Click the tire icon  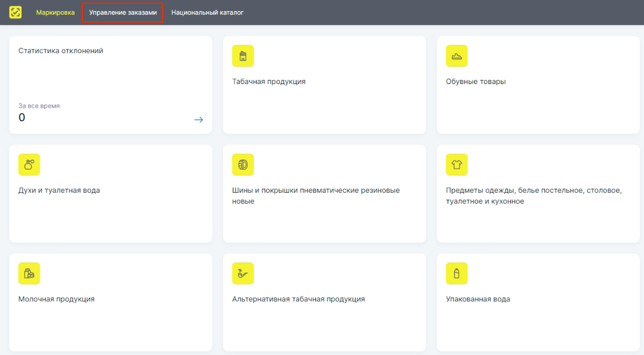[242, 165]
